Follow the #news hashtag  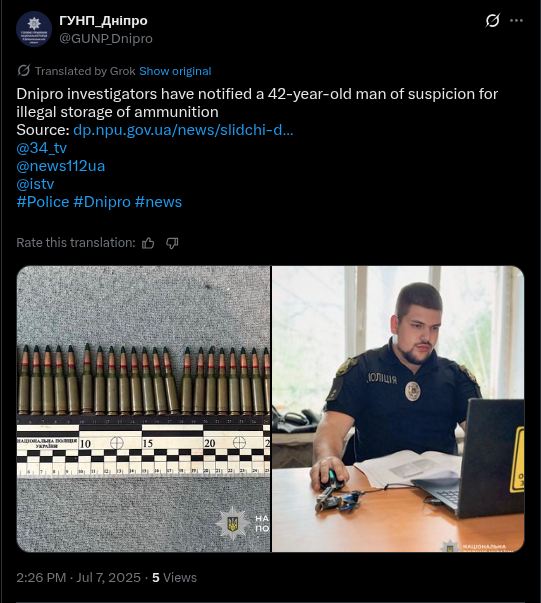click(x=158, y=202)
